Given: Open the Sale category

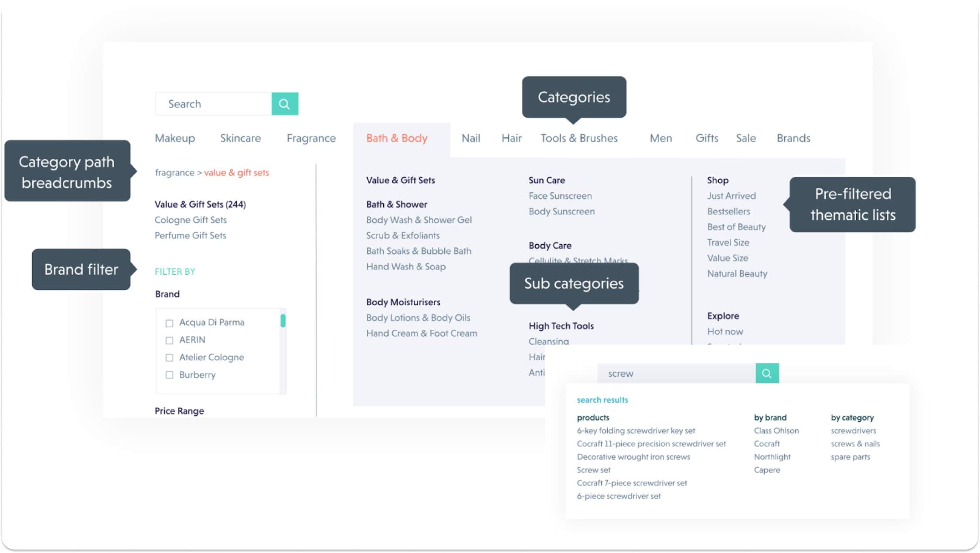Looking at the screenshot, I should coord(746,138).
